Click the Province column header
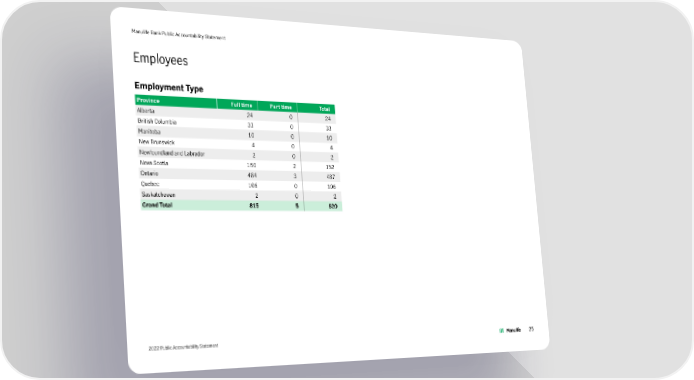 [148, 100]
